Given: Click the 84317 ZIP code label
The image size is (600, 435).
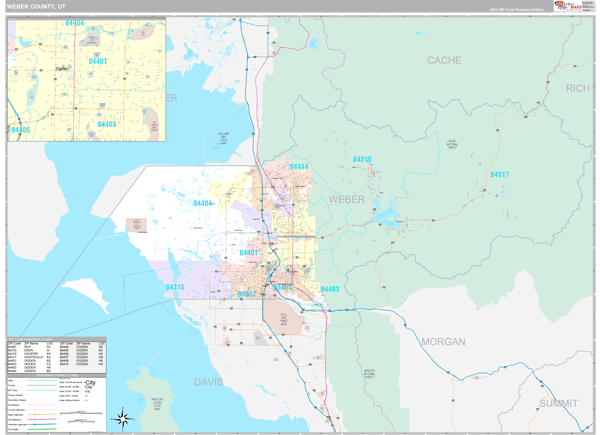Looking at the screenshot, I should point(499,175).
